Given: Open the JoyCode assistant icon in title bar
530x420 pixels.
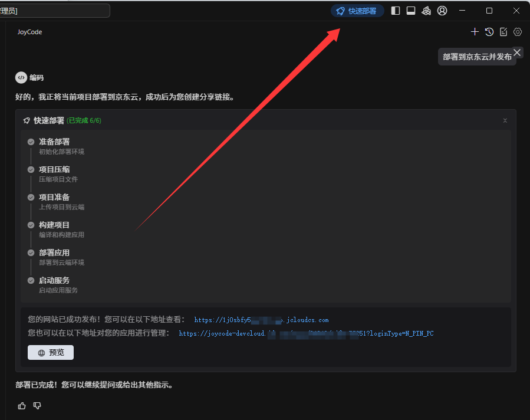Looking at the screenshot, I should [426, 11].
